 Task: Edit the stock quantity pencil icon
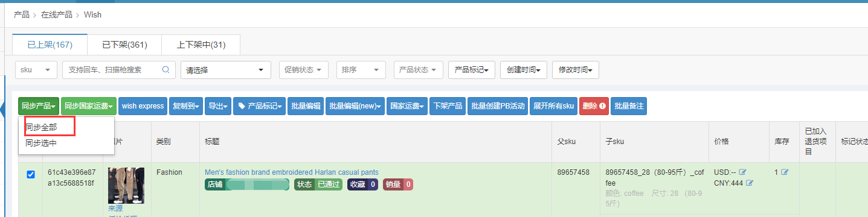(x=785, y=172)
